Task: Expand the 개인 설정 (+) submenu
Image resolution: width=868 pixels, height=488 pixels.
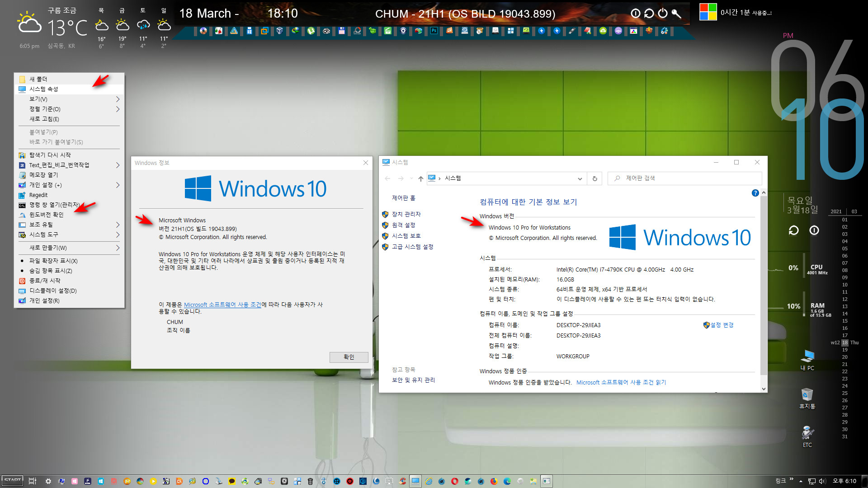Action: 69,185
